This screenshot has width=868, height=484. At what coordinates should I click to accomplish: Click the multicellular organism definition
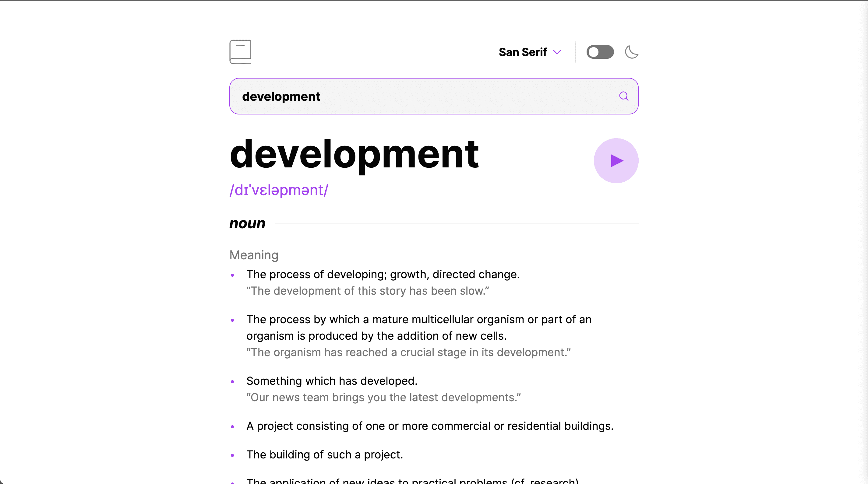click(418, 327)
